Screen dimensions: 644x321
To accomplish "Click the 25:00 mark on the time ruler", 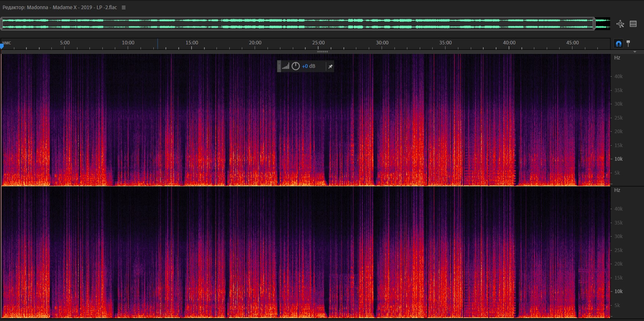I will (318, 43).
